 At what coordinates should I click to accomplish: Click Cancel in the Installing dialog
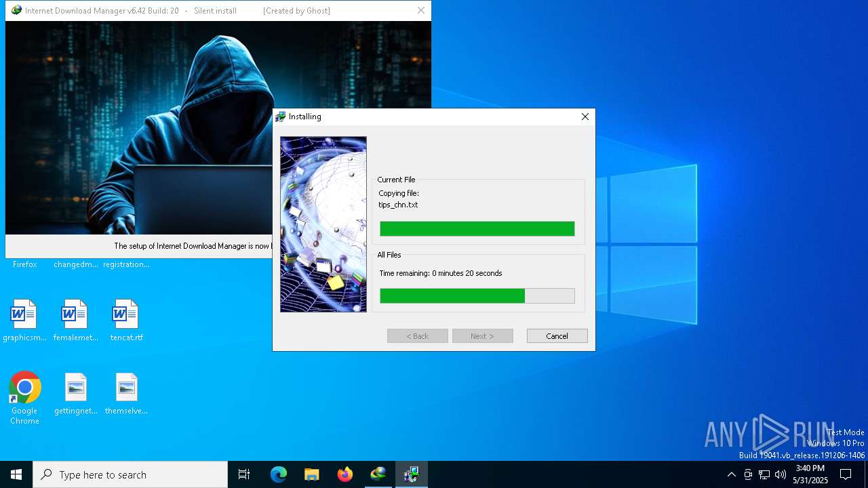[x=557, y=336]
